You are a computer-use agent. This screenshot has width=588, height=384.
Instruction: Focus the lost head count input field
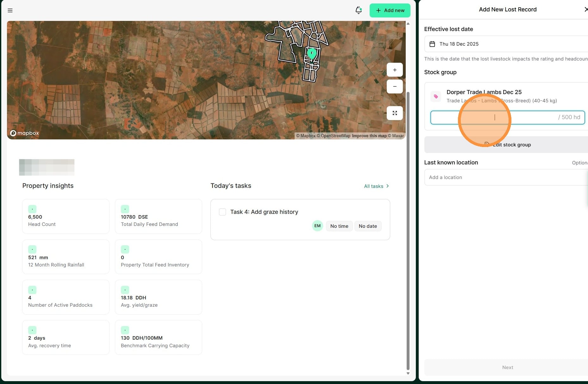(x=494, y=118)
